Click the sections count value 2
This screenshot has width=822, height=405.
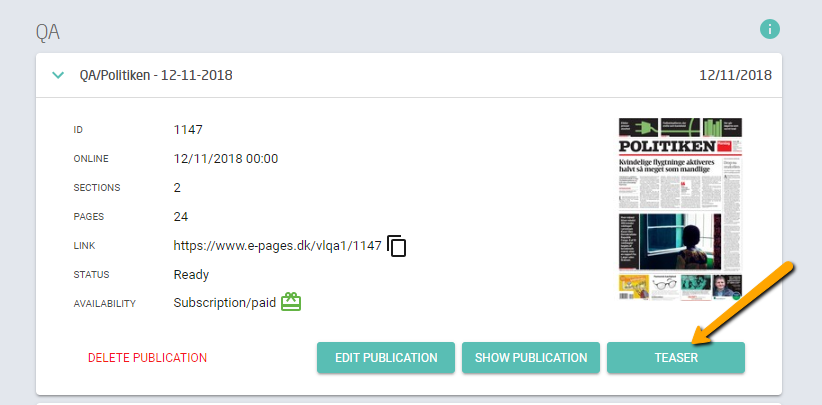pos(177,188)
